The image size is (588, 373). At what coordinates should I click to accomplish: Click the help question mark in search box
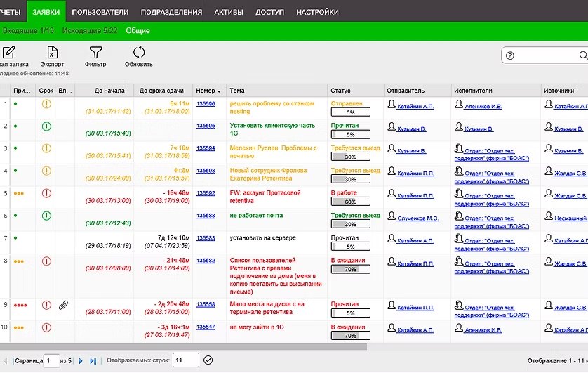point(510,56)
